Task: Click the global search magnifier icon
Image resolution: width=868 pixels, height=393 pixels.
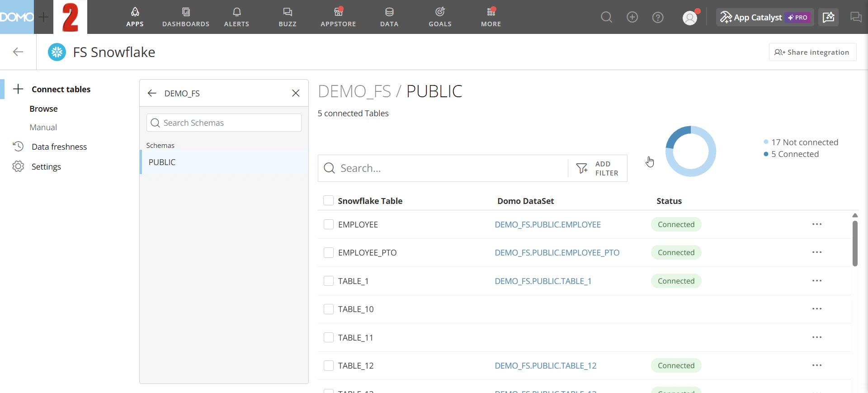Action: [x=606, y=17]
